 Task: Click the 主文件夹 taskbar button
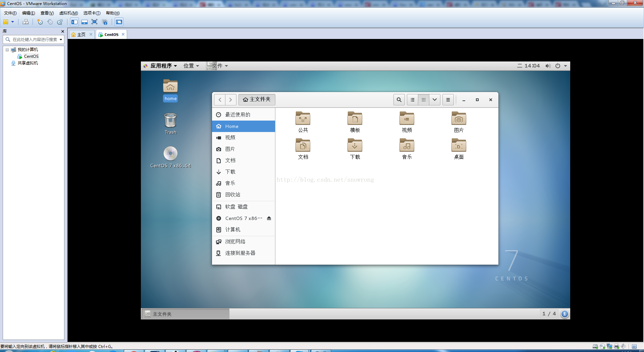tap(185, 314)
